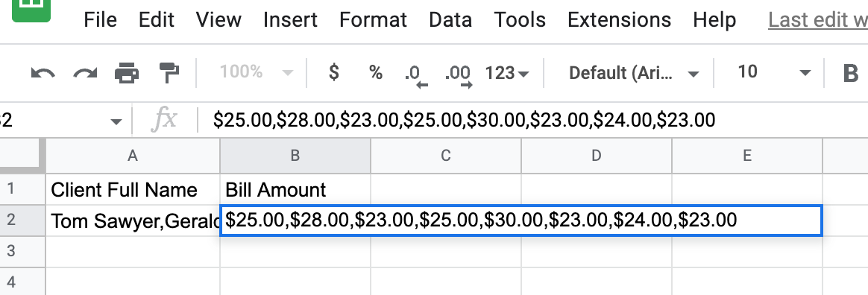Image resolution: width=868 pixels, height=295 pixels.
Task: Open the File menu
Action: [x=100, y=20]
